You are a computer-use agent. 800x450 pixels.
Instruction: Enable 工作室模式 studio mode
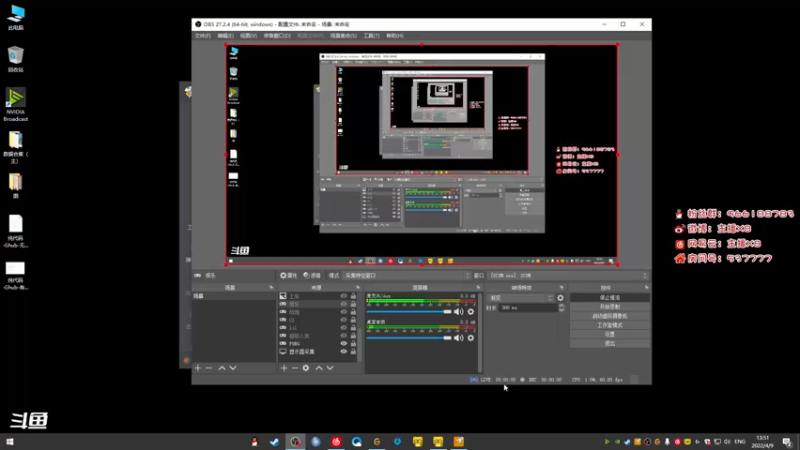(610, 325)
